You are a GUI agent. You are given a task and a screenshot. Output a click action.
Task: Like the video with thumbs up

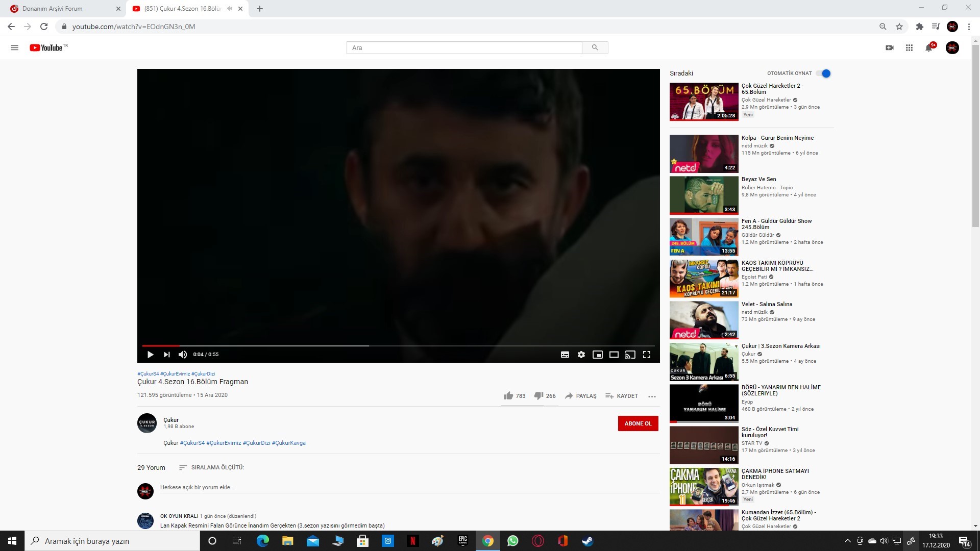click(508, 395)
